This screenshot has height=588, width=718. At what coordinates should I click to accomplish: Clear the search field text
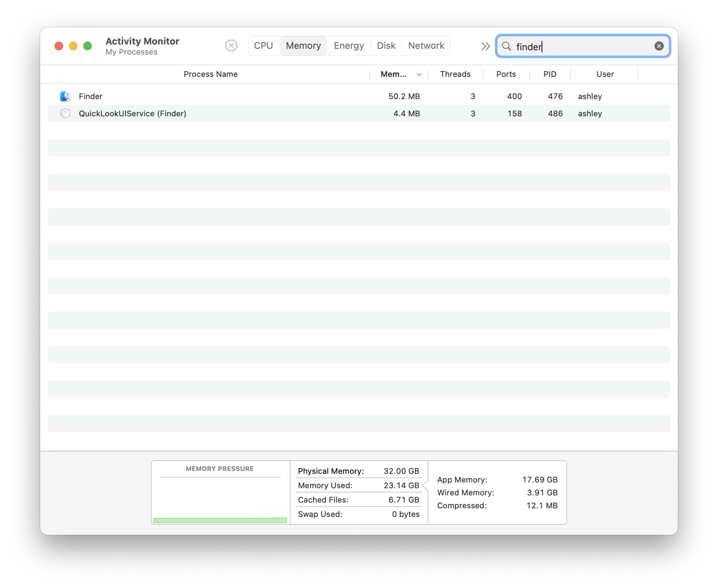pyautogui.click(x=659, y=46)
